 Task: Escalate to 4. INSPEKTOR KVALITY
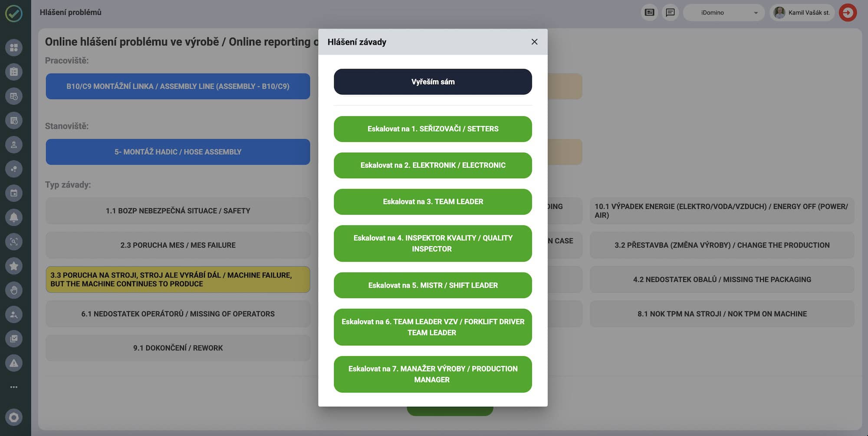point(433,244)
